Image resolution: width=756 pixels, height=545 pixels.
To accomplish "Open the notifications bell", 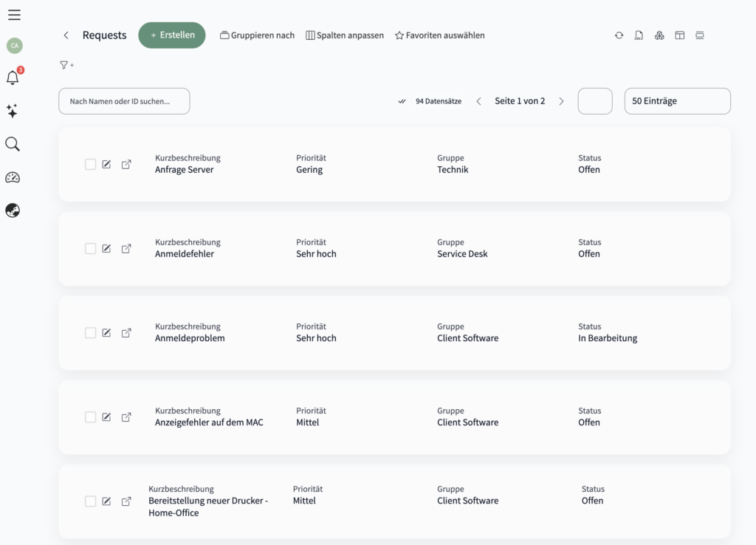I will [x=13, y=78].
